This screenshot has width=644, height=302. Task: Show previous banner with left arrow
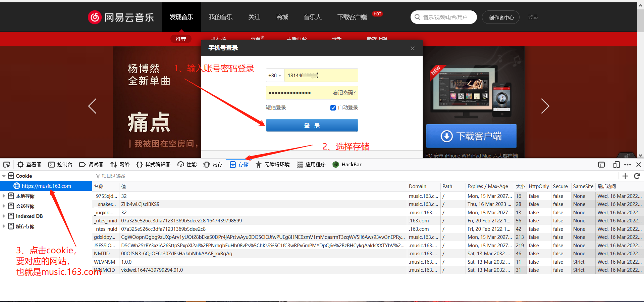pyautogui.click(x=92, y=106)
